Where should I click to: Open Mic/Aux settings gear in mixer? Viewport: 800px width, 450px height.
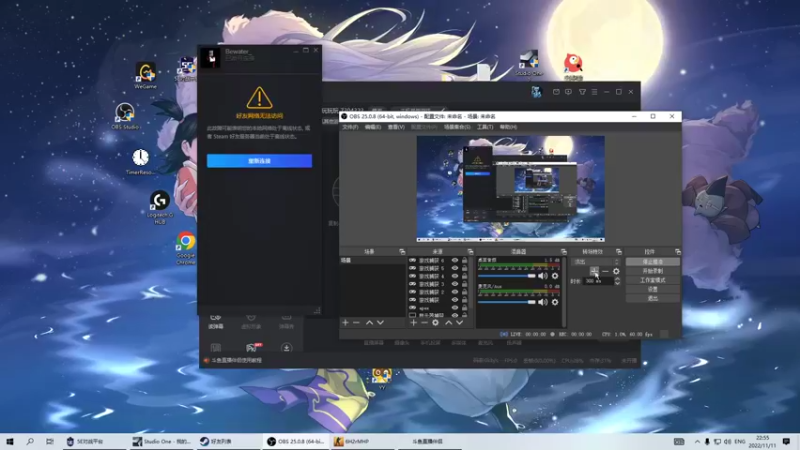click(555, 302)
